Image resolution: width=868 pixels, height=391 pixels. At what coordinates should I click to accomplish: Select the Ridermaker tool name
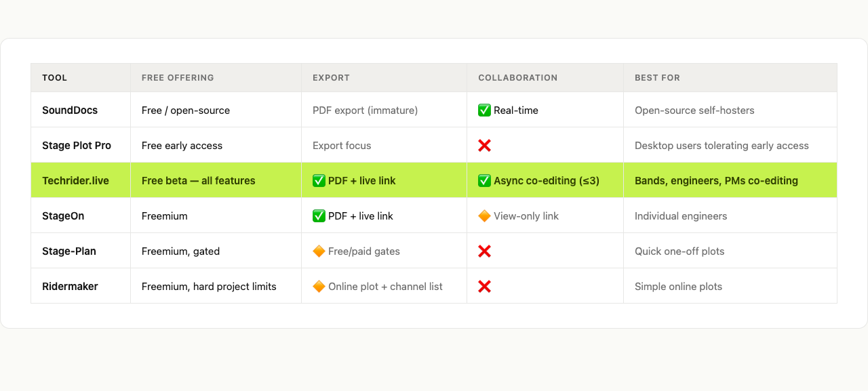tap(70, 287)
